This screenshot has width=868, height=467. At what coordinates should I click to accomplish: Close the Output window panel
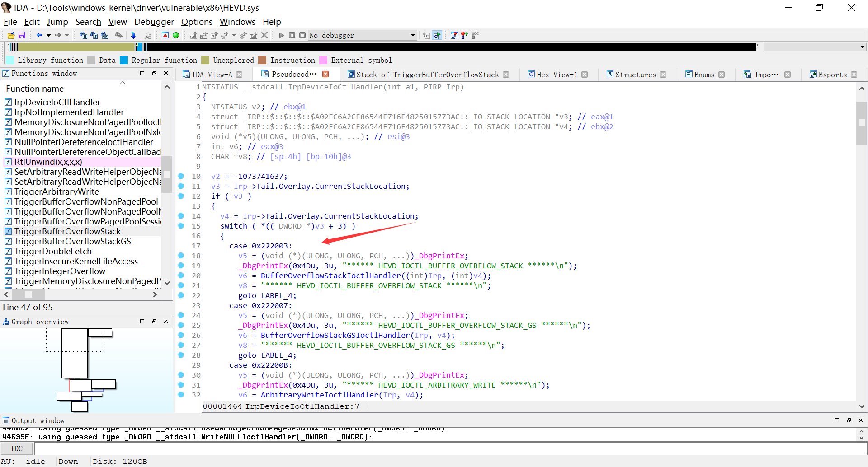861,420
